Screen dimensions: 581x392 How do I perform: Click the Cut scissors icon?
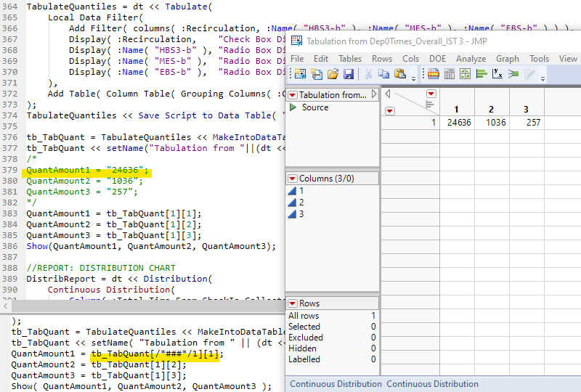[368, 74]
